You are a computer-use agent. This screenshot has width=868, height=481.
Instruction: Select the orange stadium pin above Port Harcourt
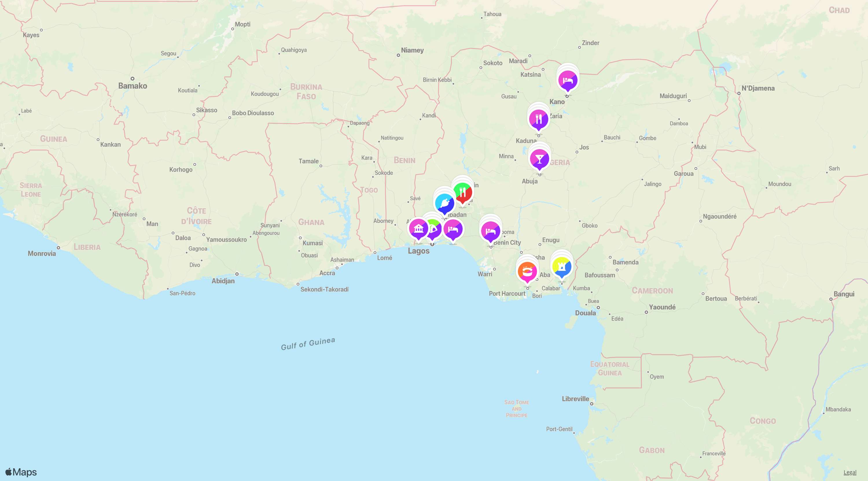point(527,272)
